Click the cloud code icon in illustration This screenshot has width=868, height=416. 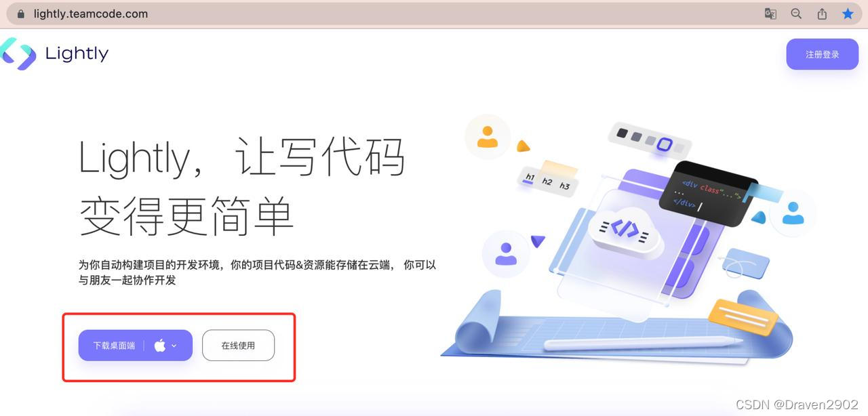pos(625,229)
